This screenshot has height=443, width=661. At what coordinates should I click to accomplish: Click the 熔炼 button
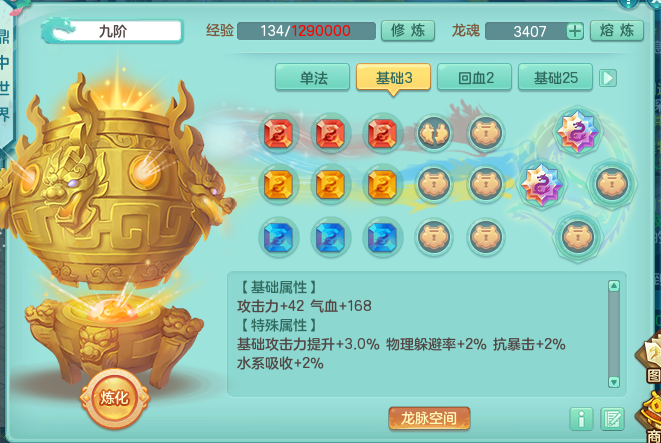click(x=617, y=31)
